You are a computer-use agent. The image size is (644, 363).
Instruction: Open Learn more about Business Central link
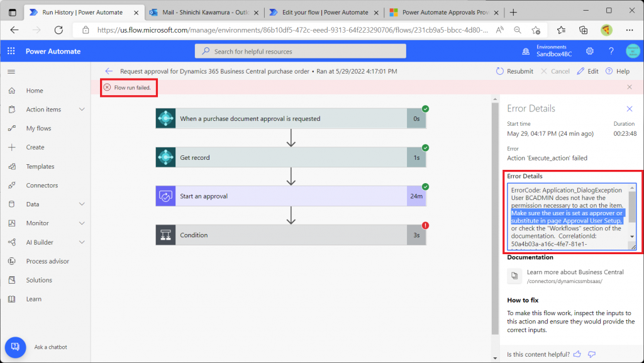coord(575,272)
